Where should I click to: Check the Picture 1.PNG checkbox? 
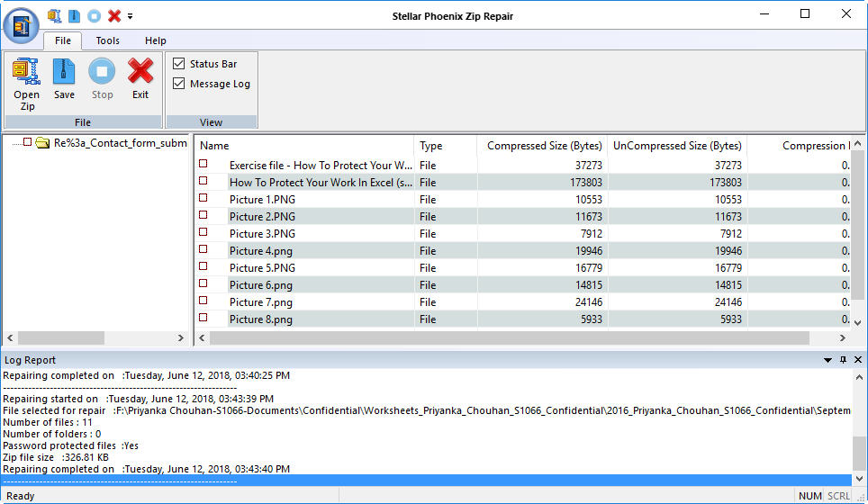(x=203, y=198)
